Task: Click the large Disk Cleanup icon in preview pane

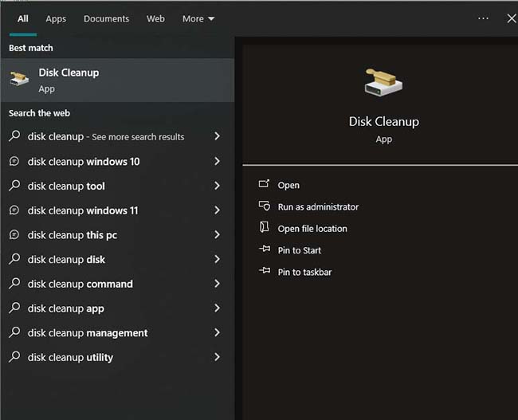Action: 383,82
